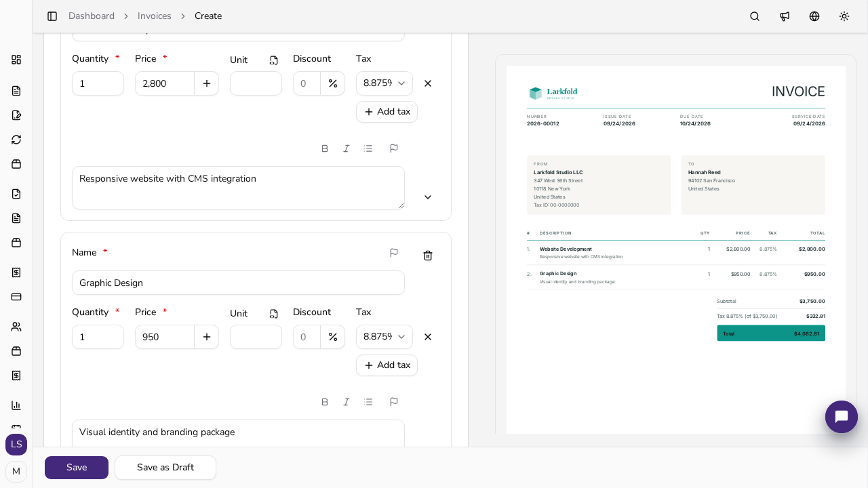
Task: Go to Dashboard breadcrumb
Action: (92, 16)
